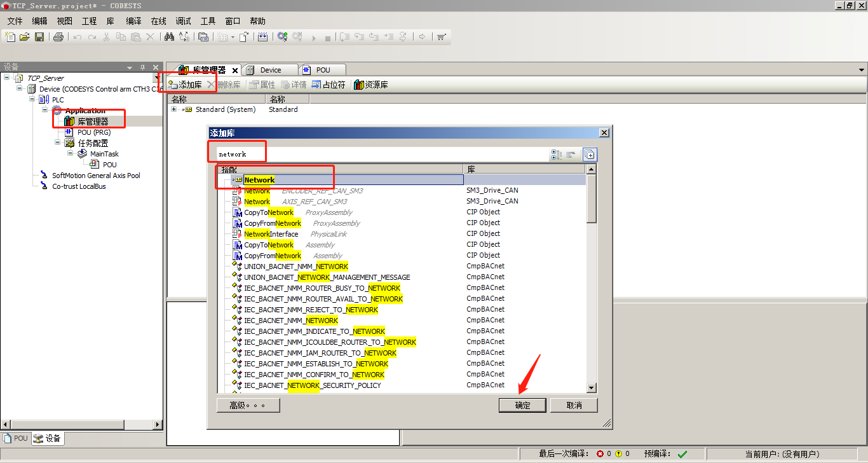Click the Find binoculars icon
This screenshot has height=463, width=868.
click(x=169, y=37)
